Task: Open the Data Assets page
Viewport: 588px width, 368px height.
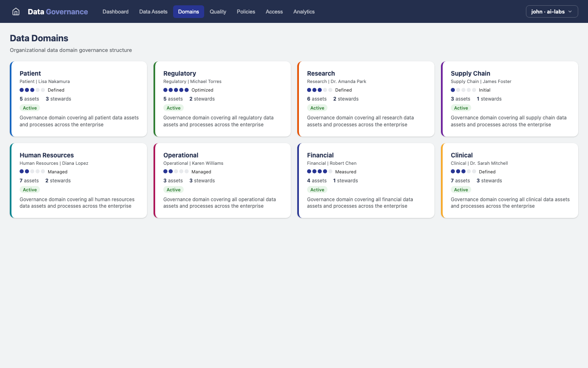Action: coord(153,11)
